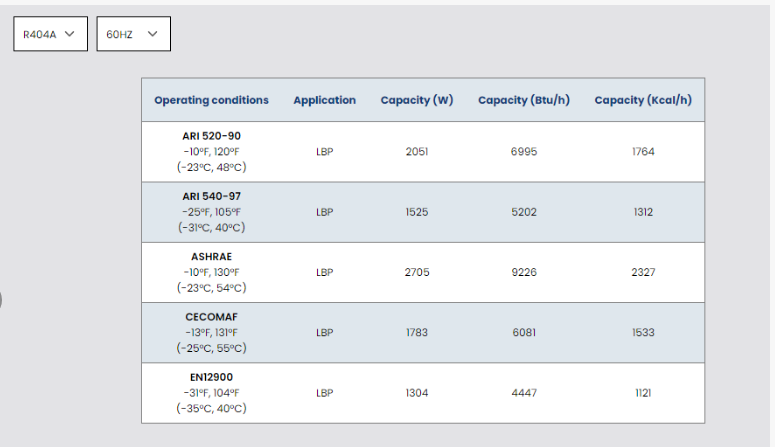The height and width of the screenshot is (447, 775).
Task: Click LBP in the EN12900 row
Action: point(325,393)
